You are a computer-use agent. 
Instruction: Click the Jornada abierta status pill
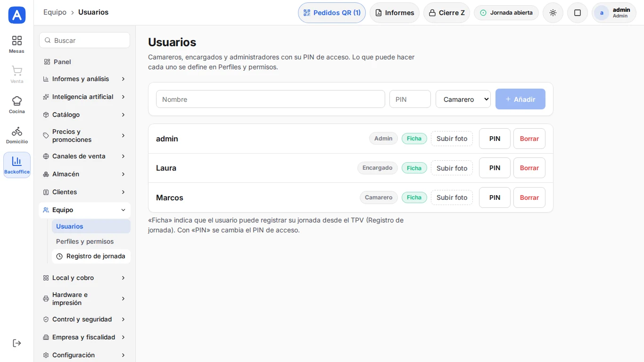(x=506, y=13)
